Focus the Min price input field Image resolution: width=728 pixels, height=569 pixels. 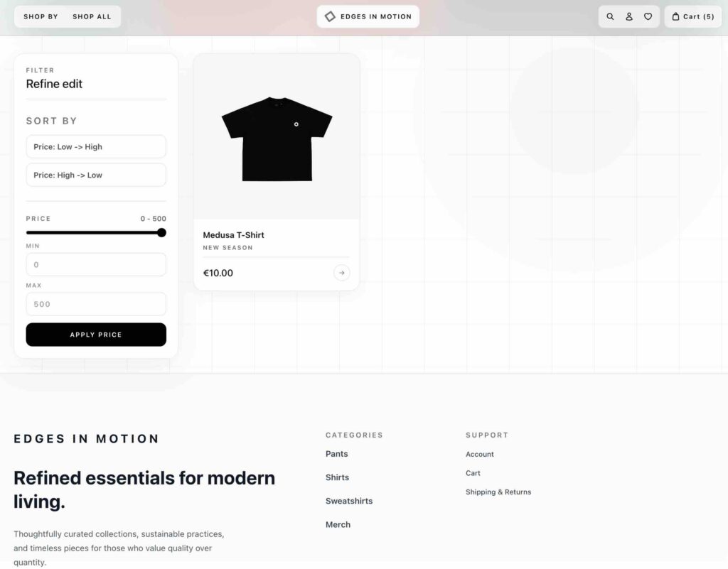[x=96, y=264]
